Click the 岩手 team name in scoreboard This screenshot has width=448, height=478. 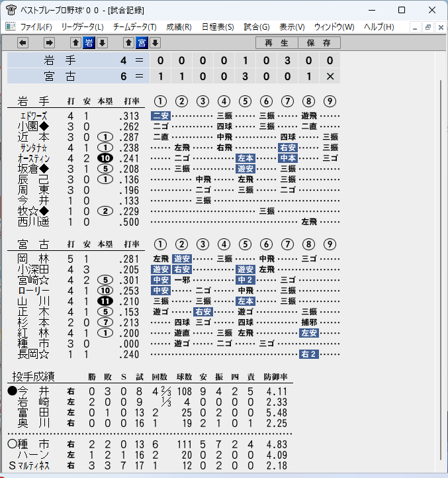(60, 60)
